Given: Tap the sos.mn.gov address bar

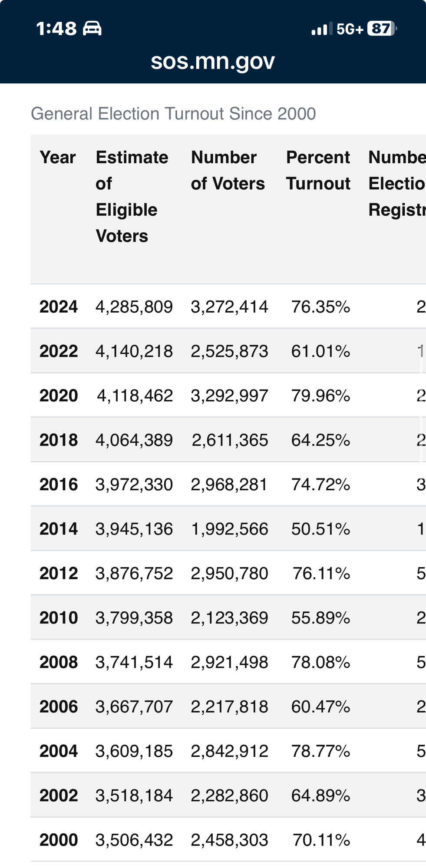Looking at the screenshot, I should 213,61.
